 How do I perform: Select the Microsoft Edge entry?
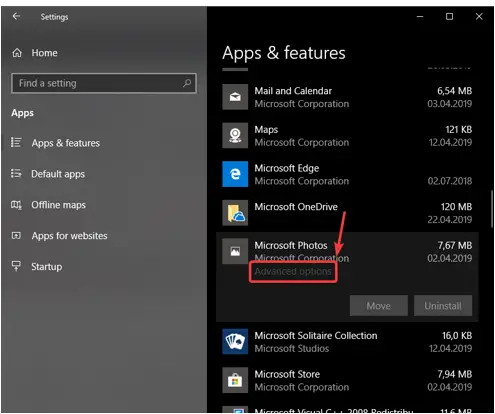(x=347, y=174)
